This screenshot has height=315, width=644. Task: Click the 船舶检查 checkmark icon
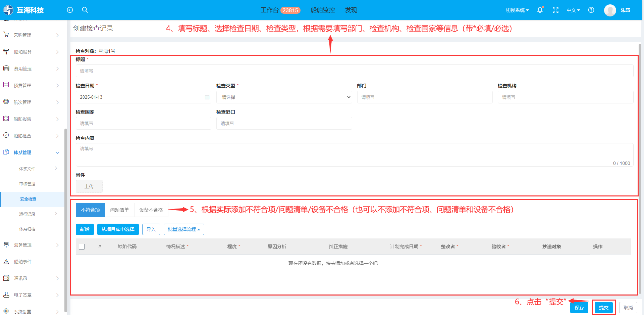pos(6,135)
